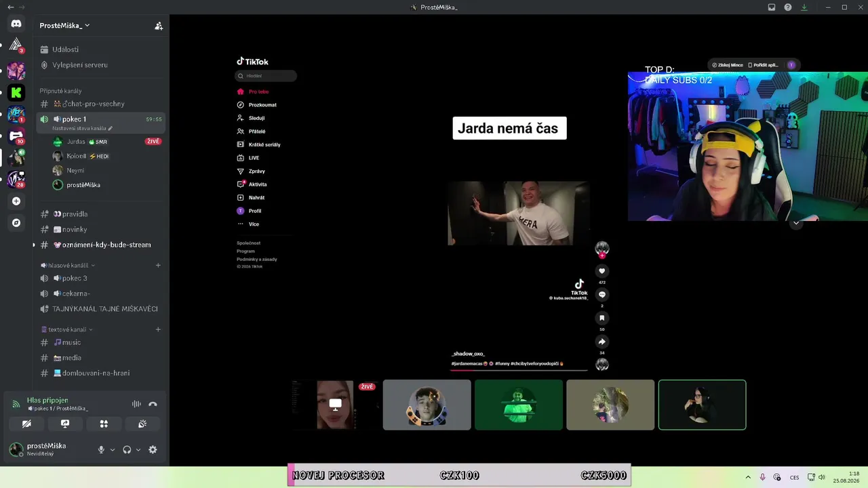Viewport: 868px width, 488px height.
Task: Open Události server events
Action: coord(102,49)
